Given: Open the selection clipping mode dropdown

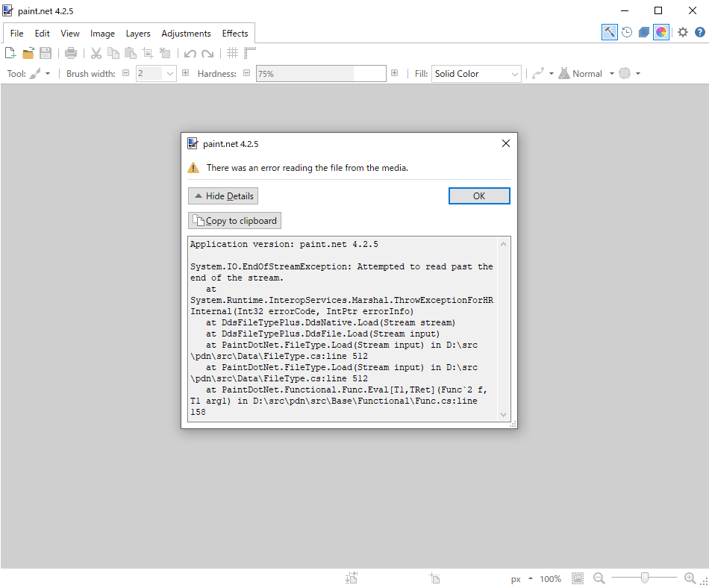Looking at the screenshot, I should pyautogui.click(x=638, y=73).
